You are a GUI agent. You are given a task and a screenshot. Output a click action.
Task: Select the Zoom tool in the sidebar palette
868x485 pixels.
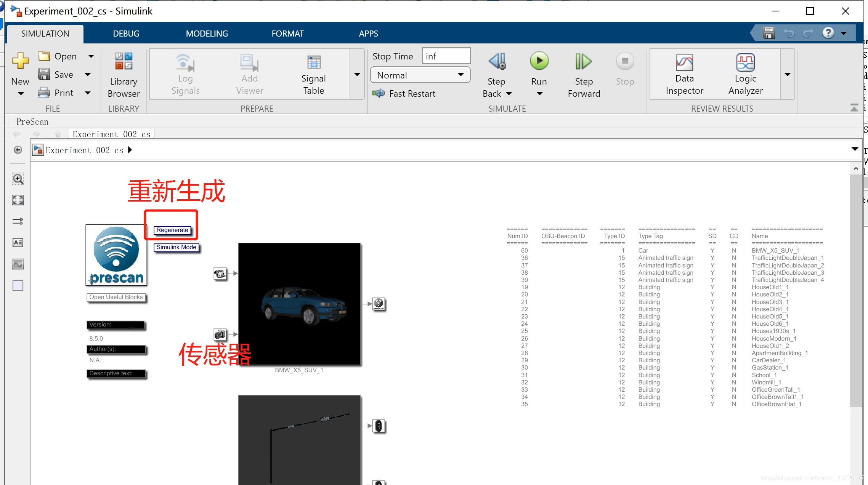18,178
